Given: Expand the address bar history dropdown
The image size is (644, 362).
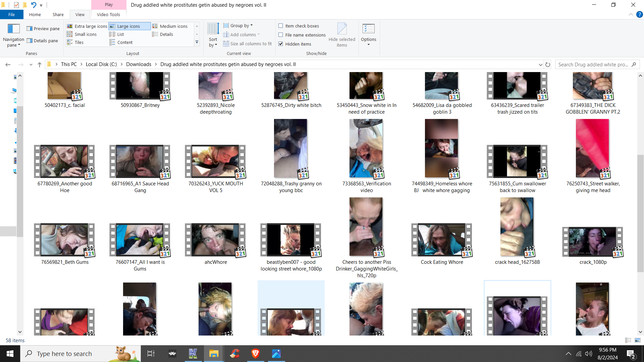Looking at the screenshot, I should point(540,64).
